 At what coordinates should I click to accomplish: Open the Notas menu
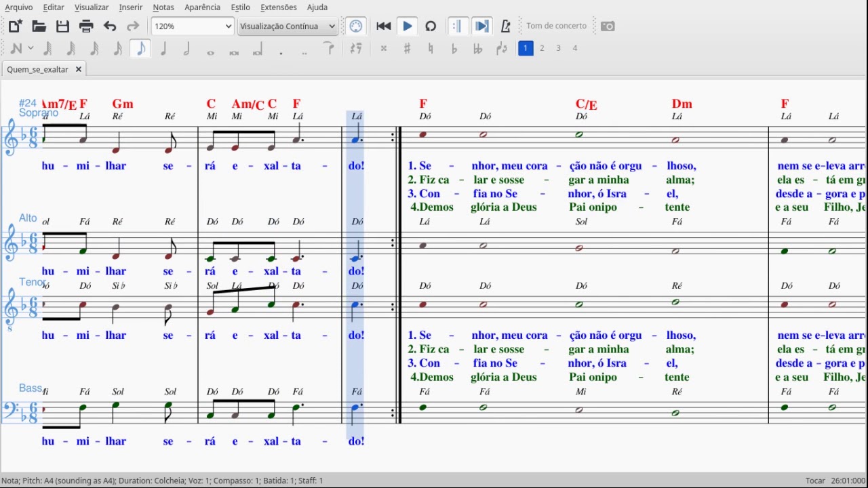click(163, 7)
